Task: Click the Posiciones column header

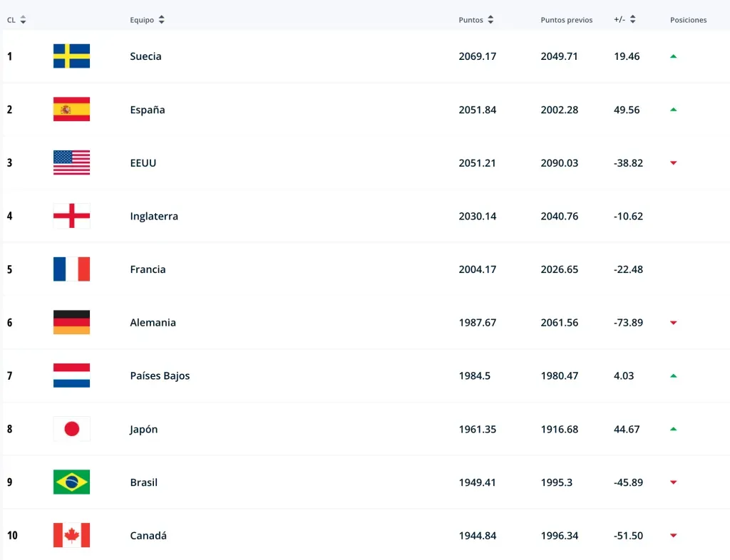Action: click(688, 20)
